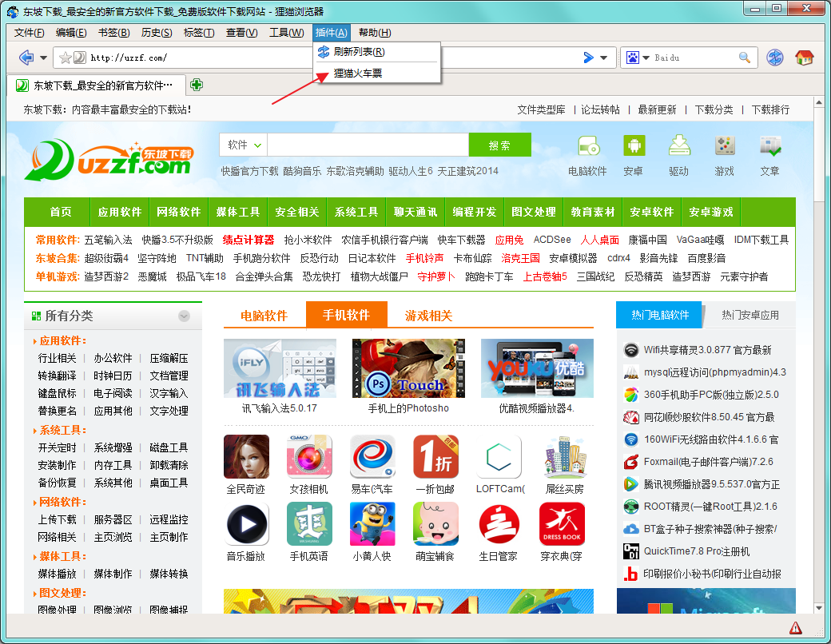Click the home house icon
This screenshot has height=644, width=831.
(x=804, y=58)
